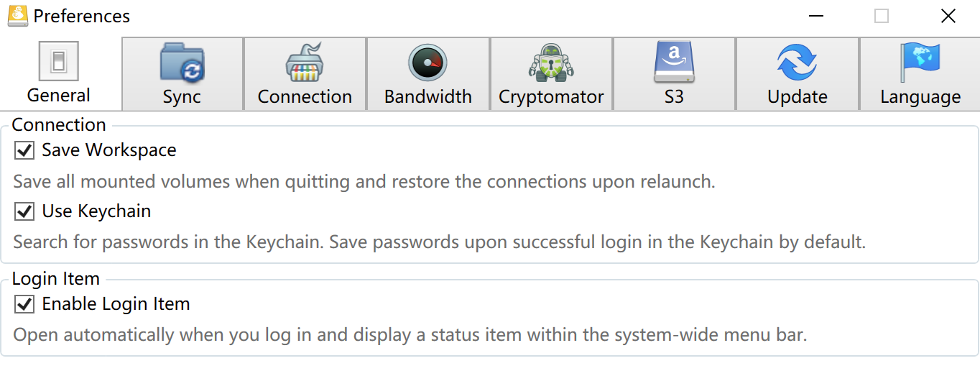Click the Sync folder icon
The width and height of the screenshot is (980, 371).
(182, 63)
